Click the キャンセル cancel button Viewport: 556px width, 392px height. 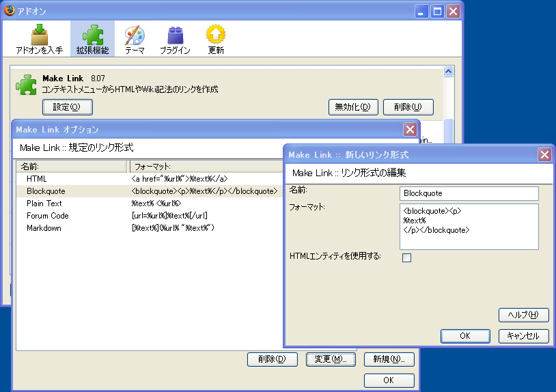(x=524, y=336)
